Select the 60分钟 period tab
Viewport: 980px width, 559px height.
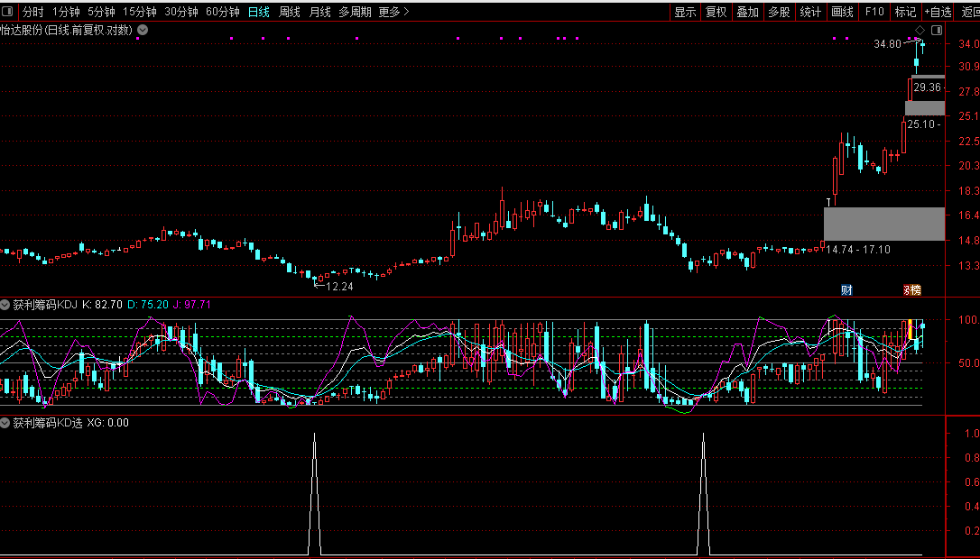(223, 12)
